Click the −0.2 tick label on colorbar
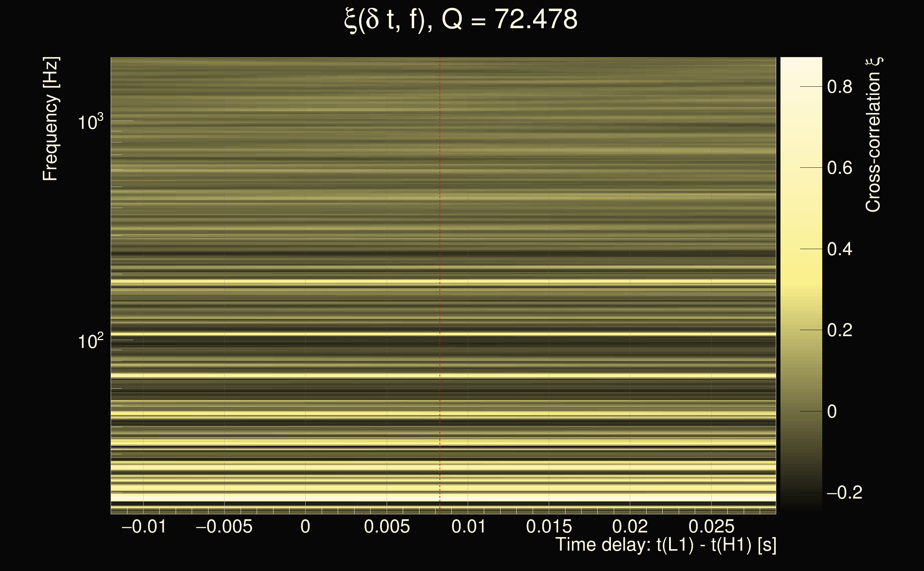Image resolution: width=924 pixels, height=571 pixels. click(844, 492)
